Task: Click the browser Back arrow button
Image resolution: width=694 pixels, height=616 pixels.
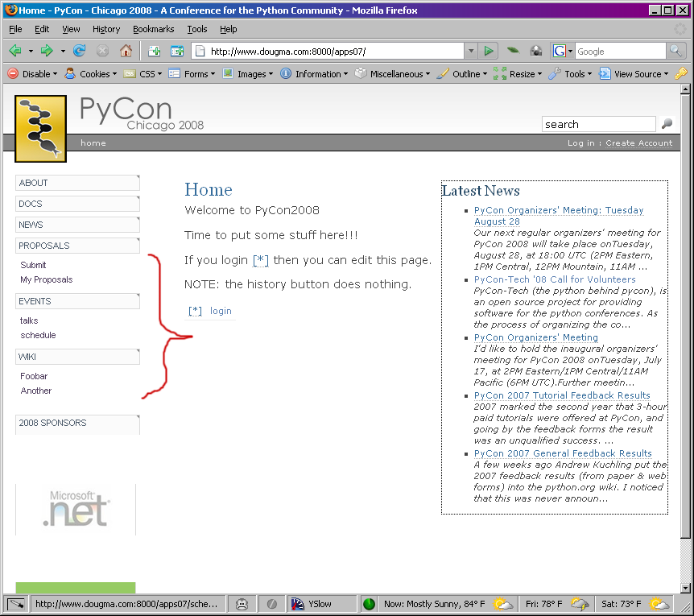Action: coord(15,51)
